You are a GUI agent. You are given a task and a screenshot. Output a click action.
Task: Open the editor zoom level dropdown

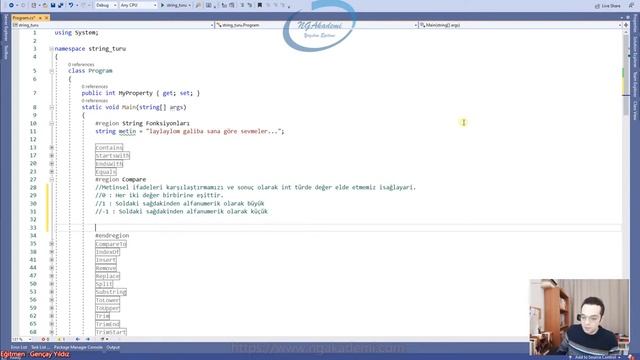[x=21, y=339]
